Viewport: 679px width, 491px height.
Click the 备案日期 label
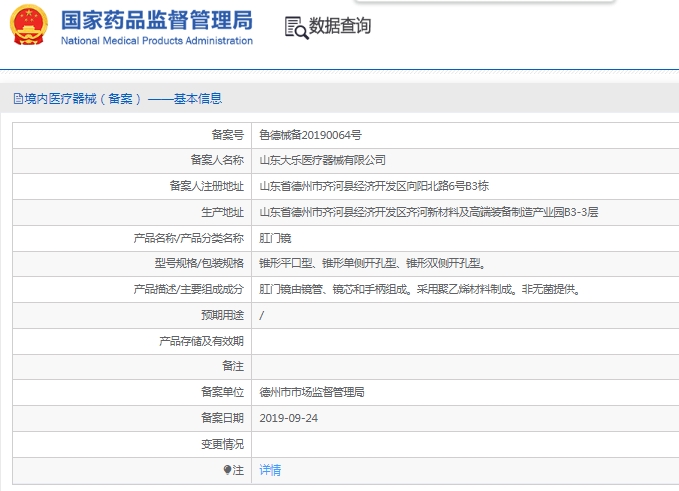pyautogui.click(x=223, y=418)
